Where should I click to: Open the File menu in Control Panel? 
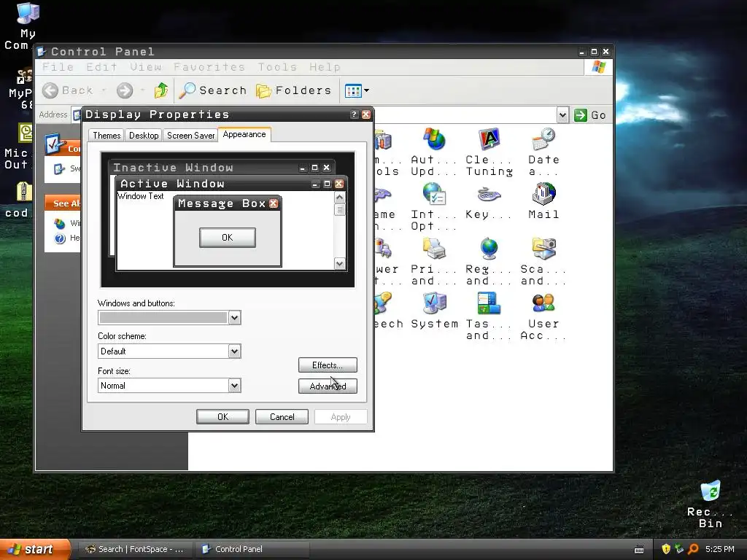coord(58,67)
